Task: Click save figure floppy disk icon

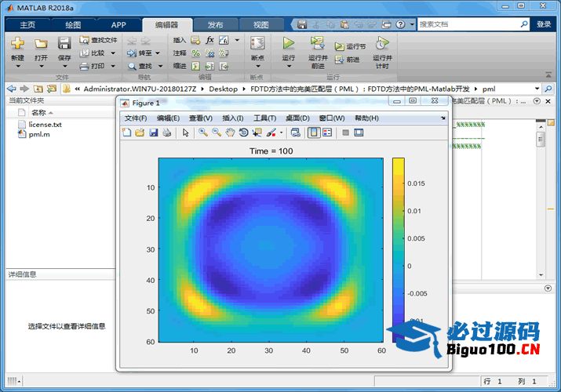Action: [153, 132]
